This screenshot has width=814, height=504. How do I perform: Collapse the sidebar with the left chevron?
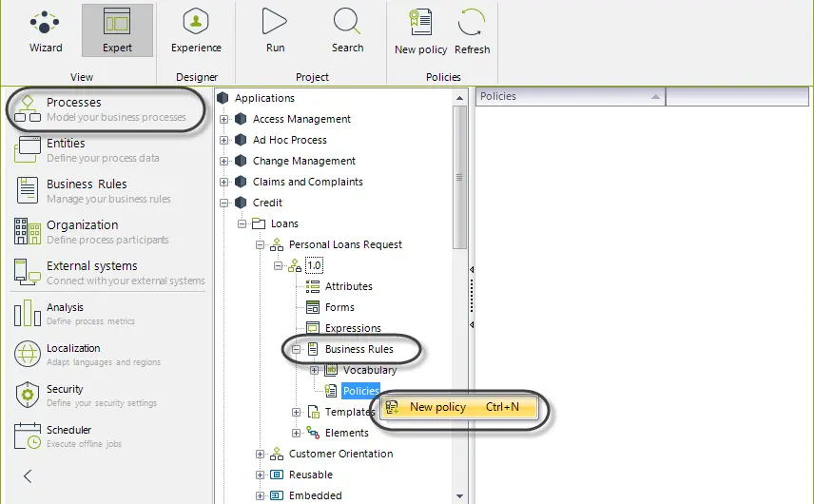tap(28, 476)
